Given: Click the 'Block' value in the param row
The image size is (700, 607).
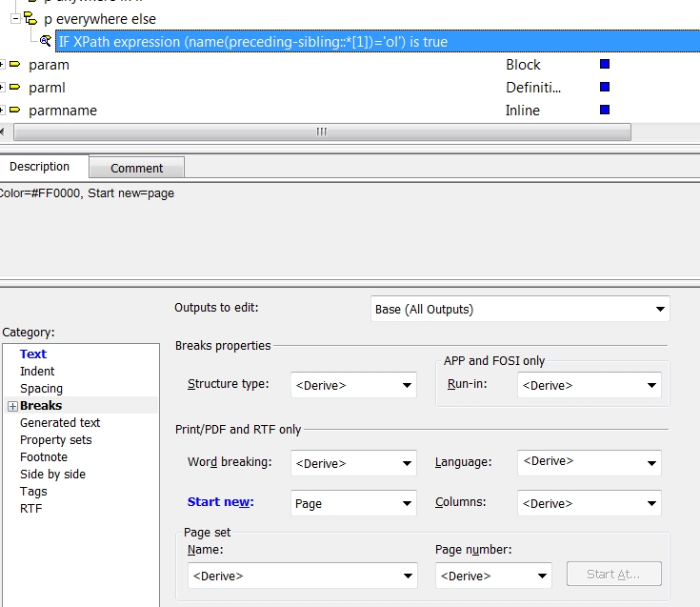Looking at the screenshot, I should (x=523, y=65).
